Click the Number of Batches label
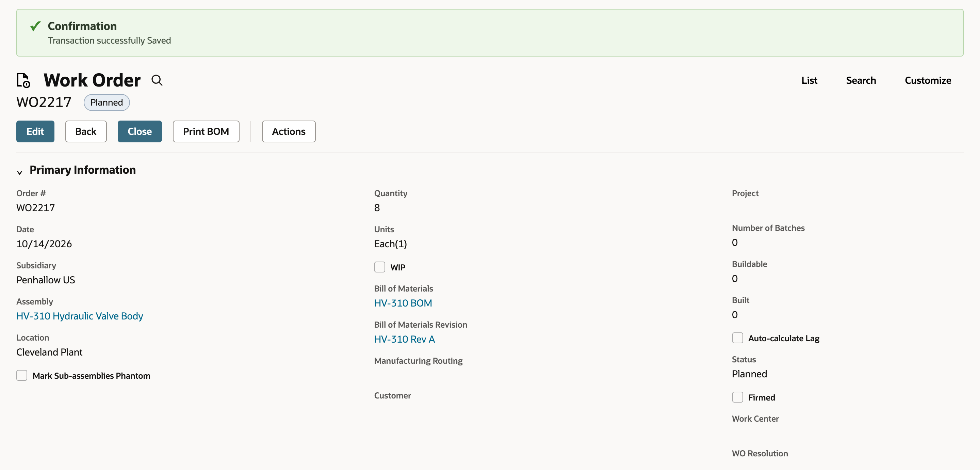 click(768, 228)
